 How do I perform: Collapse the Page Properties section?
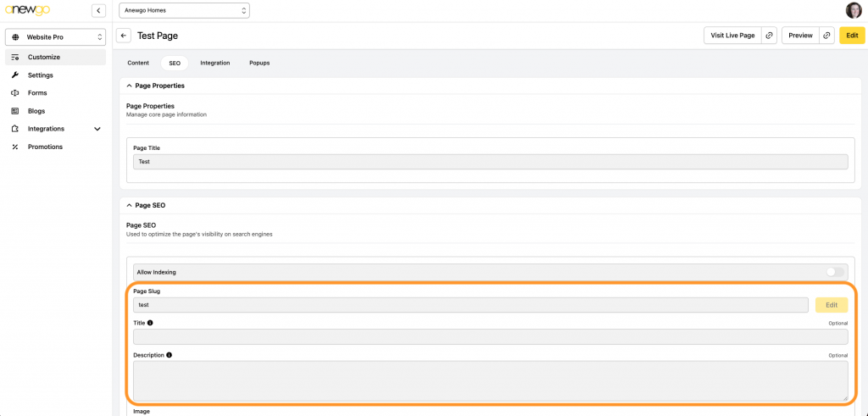click(x=129, y=86)
